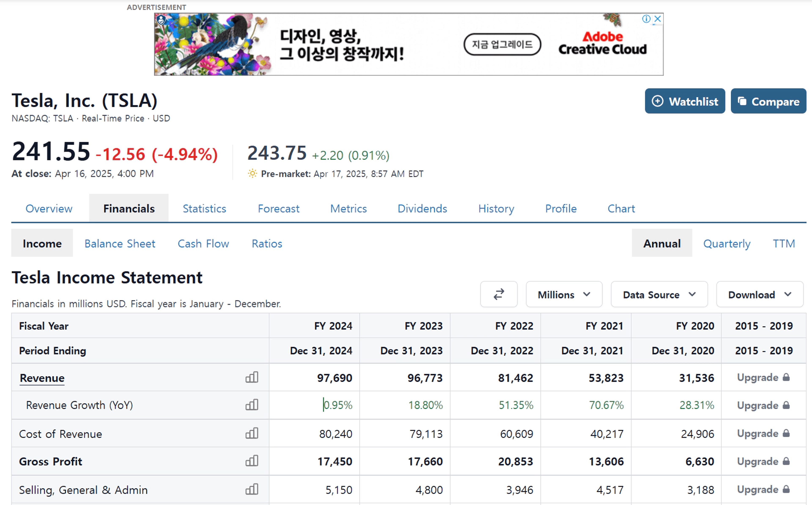Expand the Data Source dropdown
812x505 pixels.
pyautogui.click(x=659, y=295)
